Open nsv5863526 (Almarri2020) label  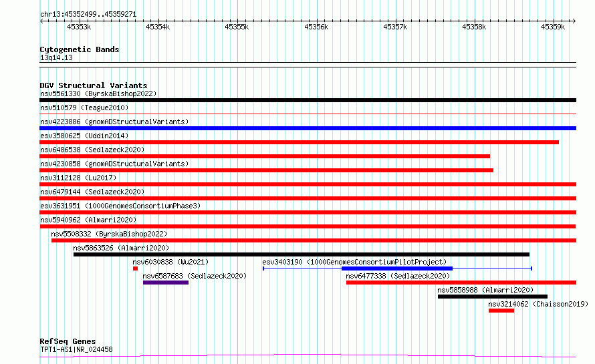(x=121, y=248)
